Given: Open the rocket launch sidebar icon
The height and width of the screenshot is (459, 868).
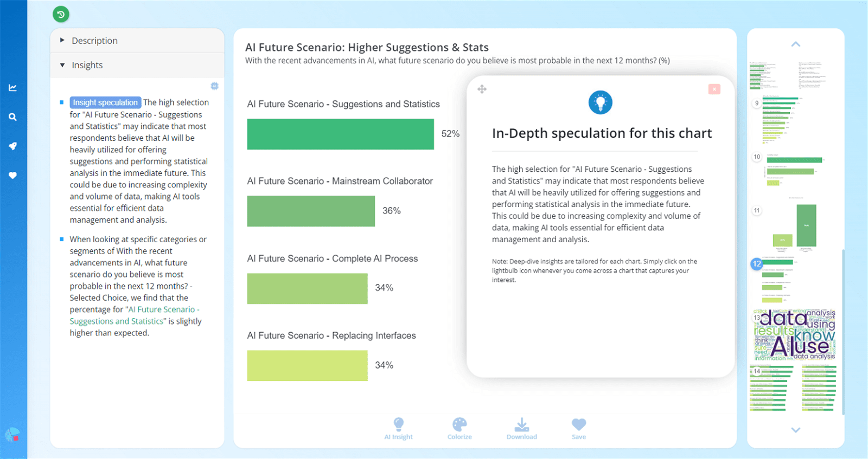Looking at the screenshot, I should [12, 146].
